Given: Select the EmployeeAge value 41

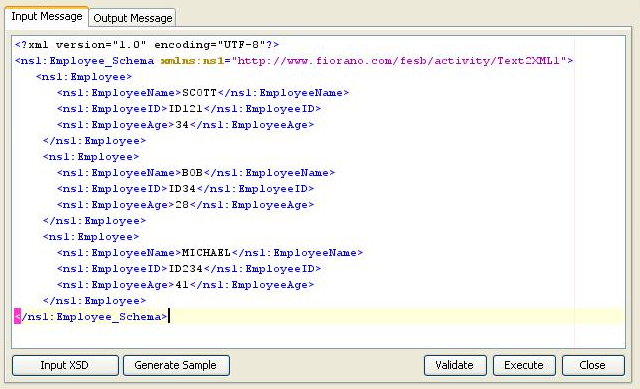Looking at the screenshot, I should [182, 285].
